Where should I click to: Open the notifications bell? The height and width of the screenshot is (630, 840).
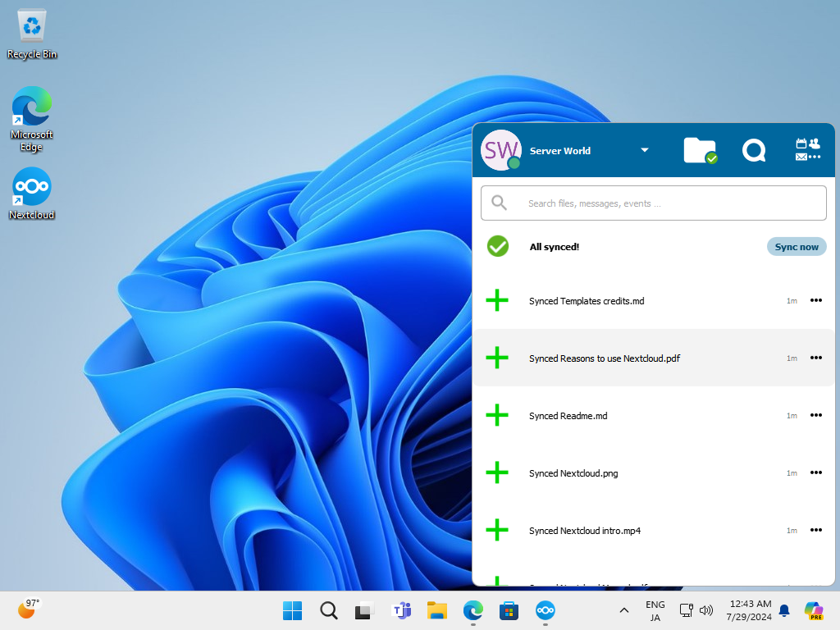[784, 610]
